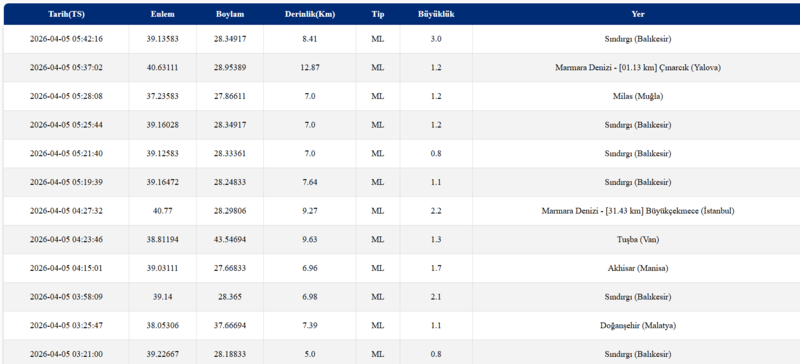Select depth value 6.96

click(310, 268)
